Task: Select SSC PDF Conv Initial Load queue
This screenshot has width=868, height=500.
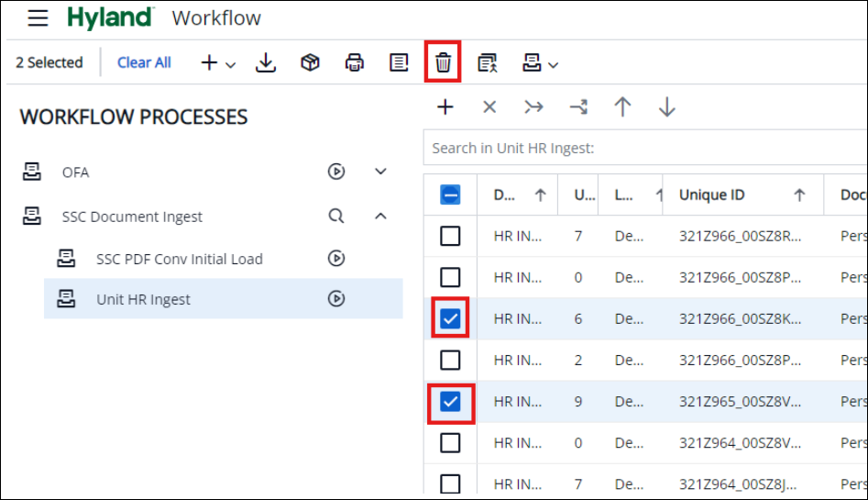Action: pos(180,259)
